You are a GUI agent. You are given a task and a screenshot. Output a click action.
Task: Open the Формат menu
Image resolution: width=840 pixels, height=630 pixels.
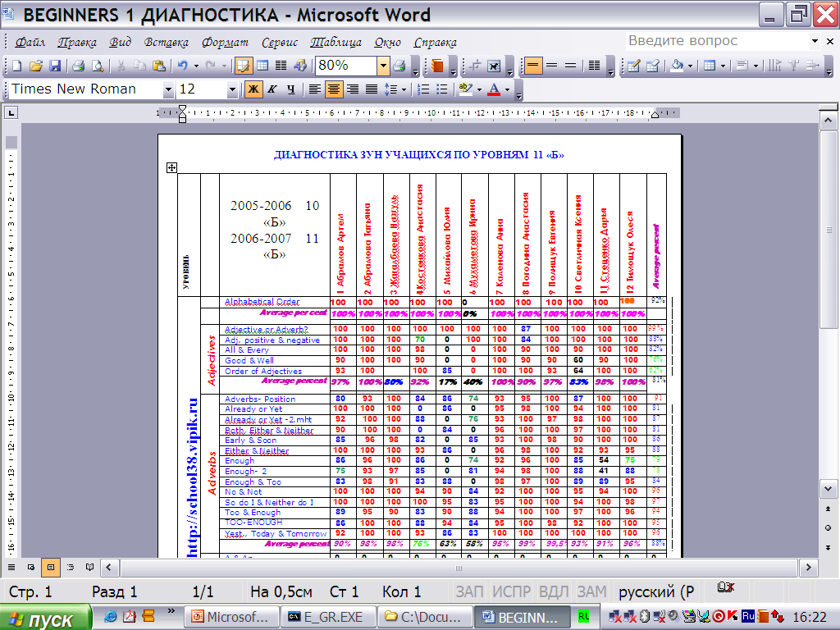pos(225,42)
